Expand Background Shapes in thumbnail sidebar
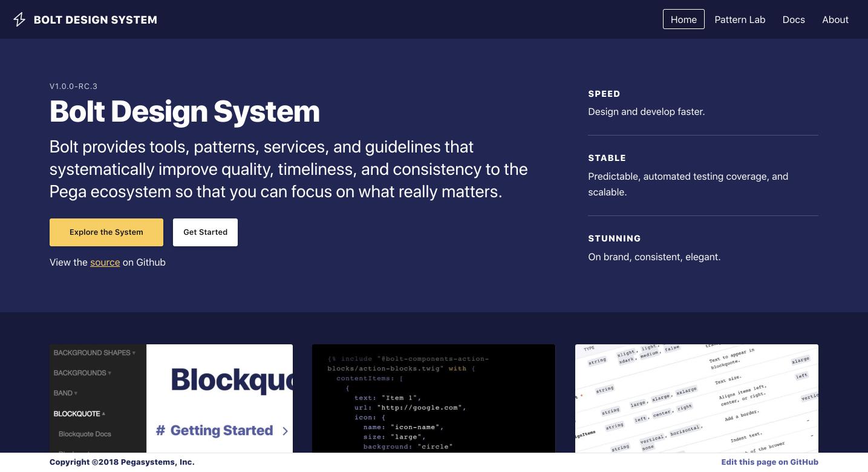 [94, 353]
